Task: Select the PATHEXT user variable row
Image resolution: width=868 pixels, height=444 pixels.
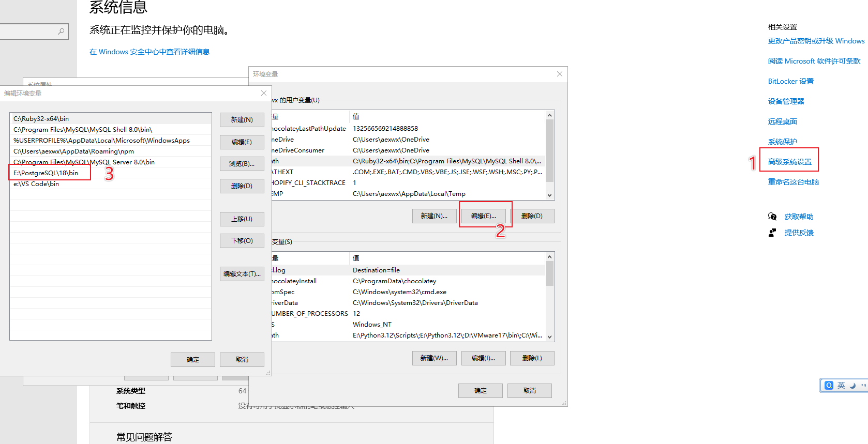Action: [408, 172]
